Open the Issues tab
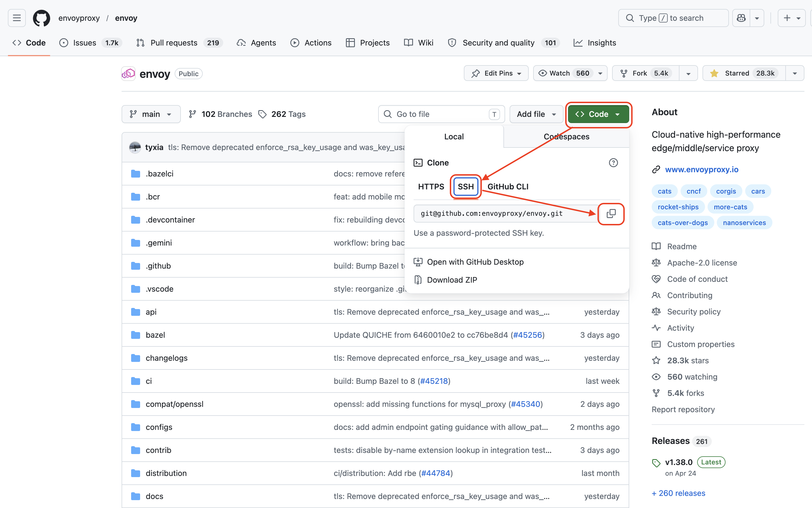This screenshot has height=508, width=812. pyautogui.click(x=90, y=43)
